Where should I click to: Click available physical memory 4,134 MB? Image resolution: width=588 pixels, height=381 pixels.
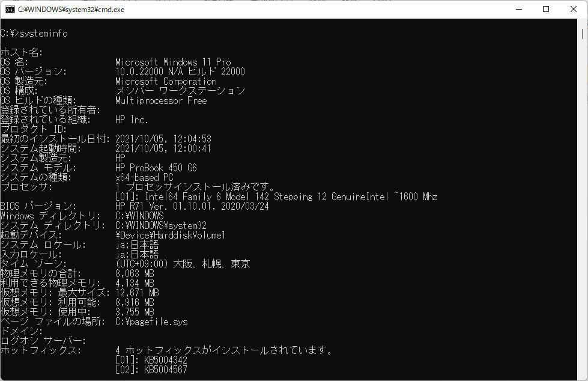point(135,283)
